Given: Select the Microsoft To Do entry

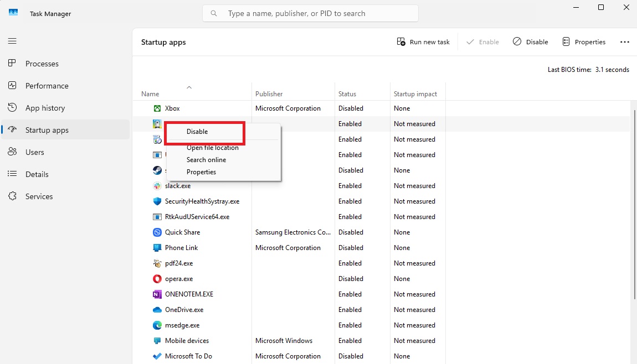Looking at the screenshot, I should pyautogui.click(x=188, y=356).
